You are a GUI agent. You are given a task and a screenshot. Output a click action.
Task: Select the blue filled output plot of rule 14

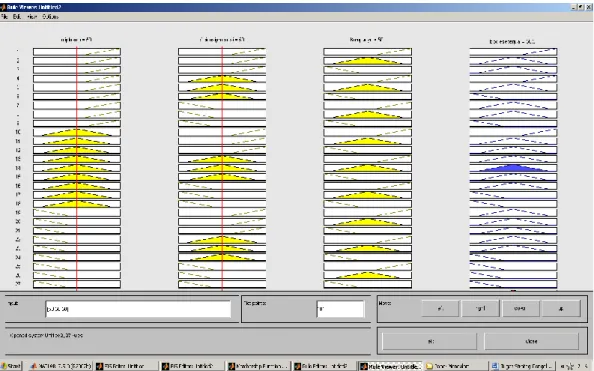click(513, 168)
